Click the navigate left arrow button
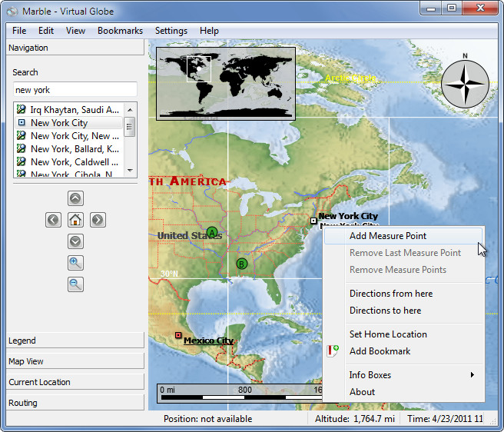The width and height of the screenshot is (504, 432). click(x=53, y=220)
